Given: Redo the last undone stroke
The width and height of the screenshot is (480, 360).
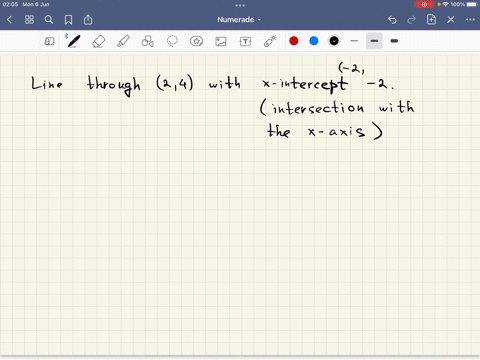Looking at the screenshot, I should 412,20.
